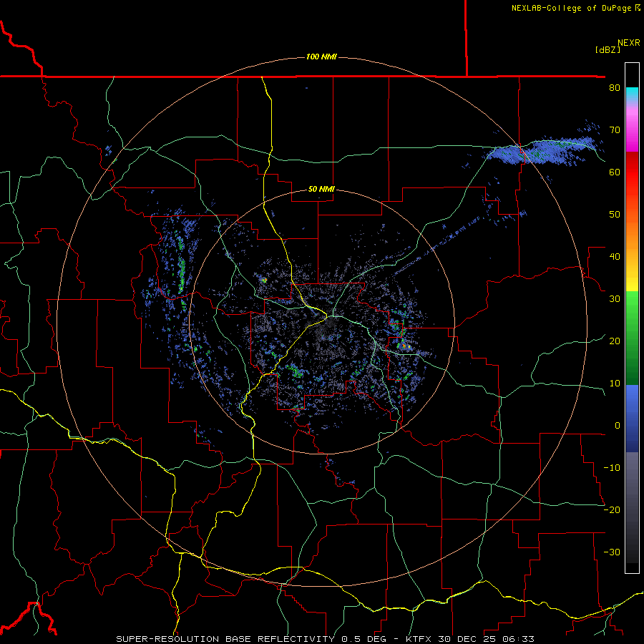Click the 40 value on dBZ scale
The width and height of the screenshot is (644, 644).
615,256
